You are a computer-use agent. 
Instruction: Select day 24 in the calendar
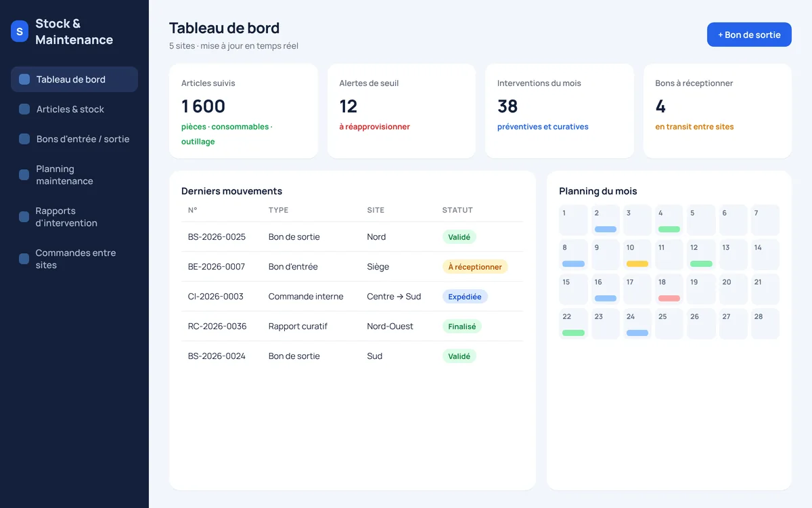(637, 324)
